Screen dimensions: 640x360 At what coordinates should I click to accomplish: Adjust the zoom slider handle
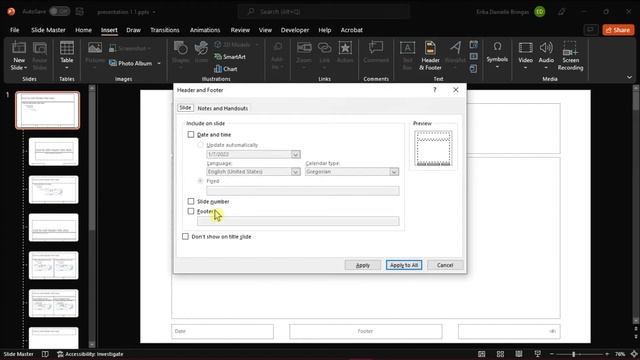[x=573, y=354]
